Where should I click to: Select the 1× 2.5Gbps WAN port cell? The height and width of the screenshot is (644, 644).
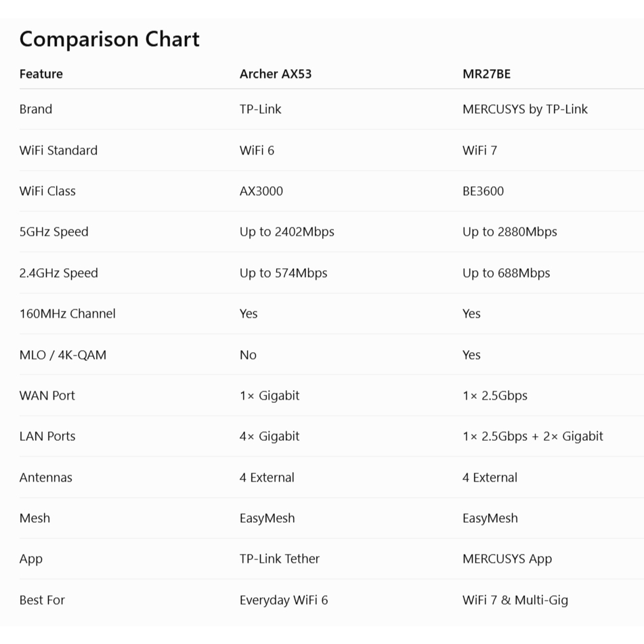point(495,396)
